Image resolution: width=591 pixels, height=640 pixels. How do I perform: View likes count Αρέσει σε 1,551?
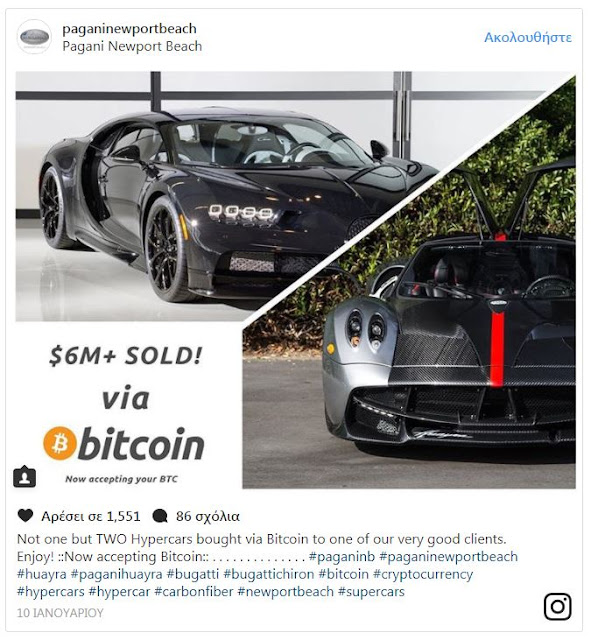pos(91,516)
